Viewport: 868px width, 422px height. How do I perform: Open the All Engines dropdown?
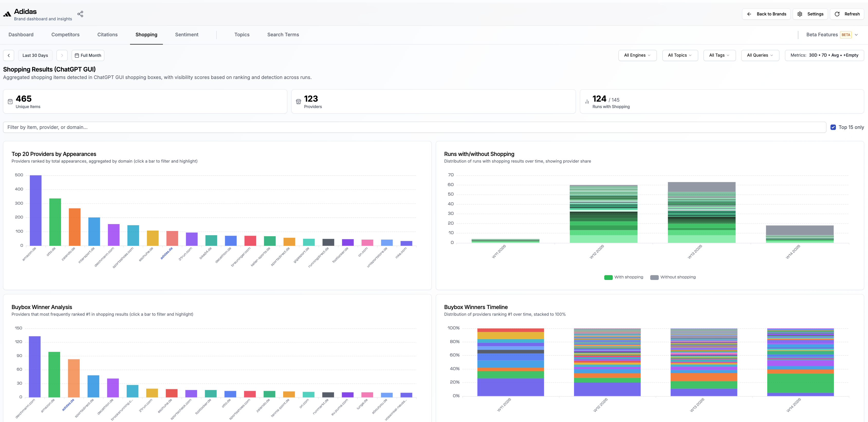pos(638,55)
